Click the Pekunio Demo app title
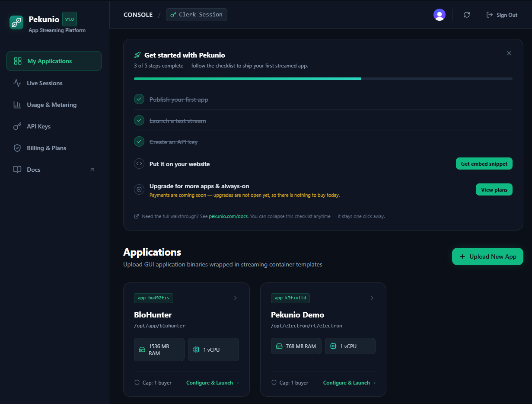The height and width of the screenshot is (404, 532). (297, 314)
